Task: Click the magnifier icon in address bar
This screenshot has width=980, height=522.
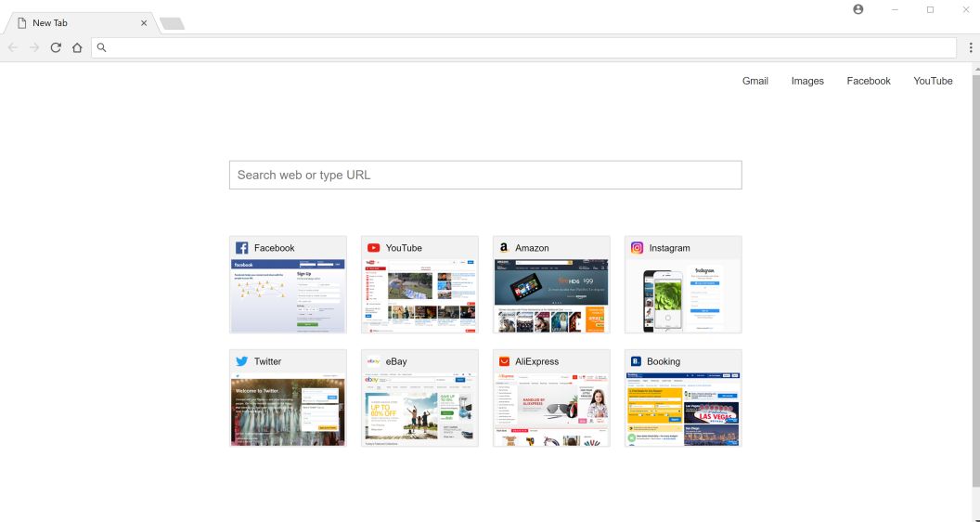Action: click(x=102, y=47)
